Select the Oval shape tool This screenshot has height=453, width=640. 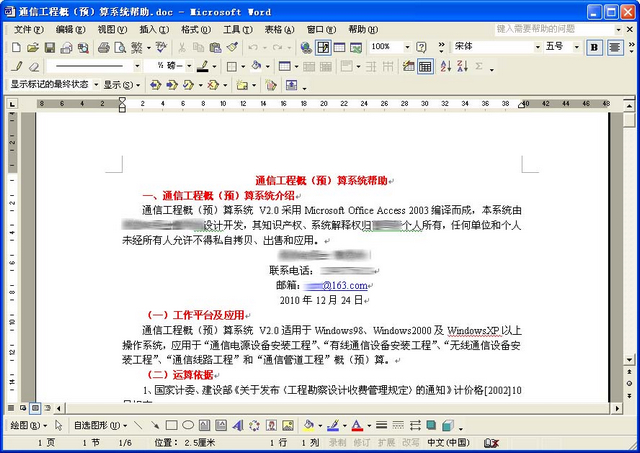pos(188,426)
